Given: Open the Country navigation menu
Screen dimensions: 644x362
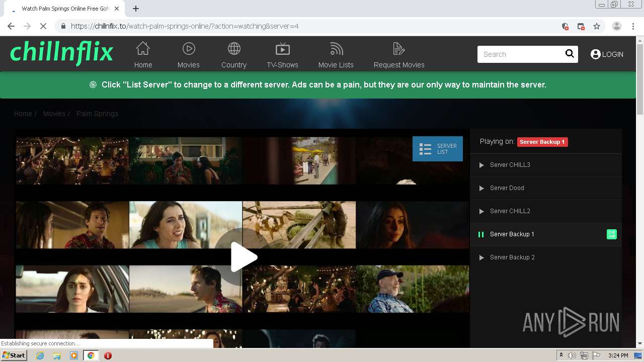Looking at the screenshot, I should tap(234, 55).
